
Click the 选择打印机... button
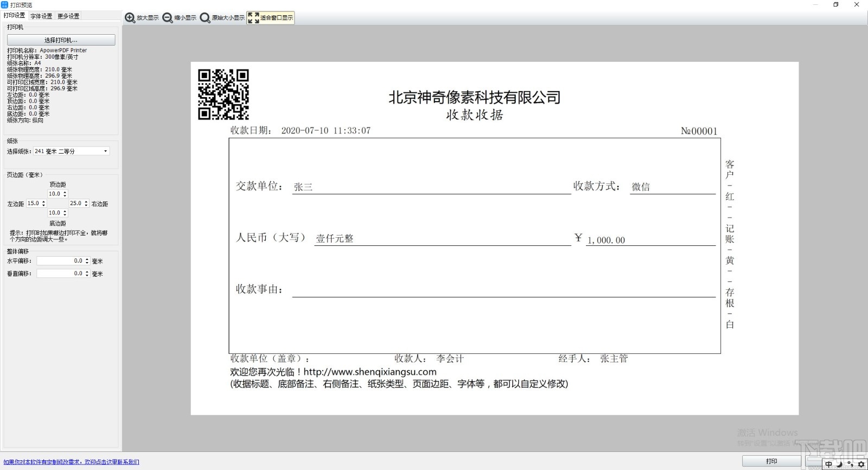(61, 40)
